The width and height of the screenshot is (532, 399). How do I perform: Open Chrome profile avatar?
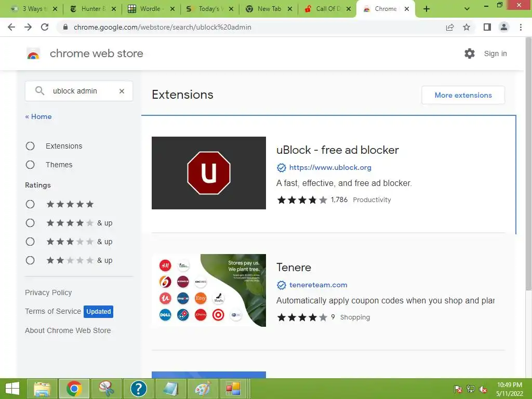pos(504,27)
